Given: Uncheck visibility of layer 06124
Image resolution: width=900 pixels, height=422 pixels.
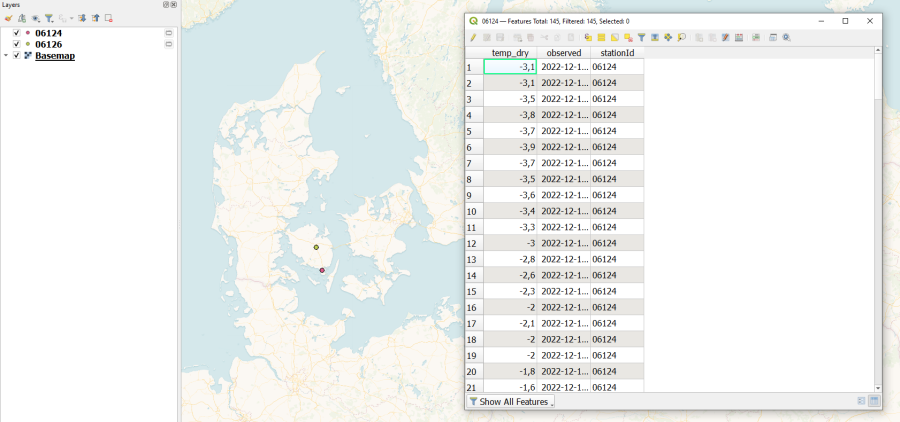Looking at the screenshot, I should 16,33.
